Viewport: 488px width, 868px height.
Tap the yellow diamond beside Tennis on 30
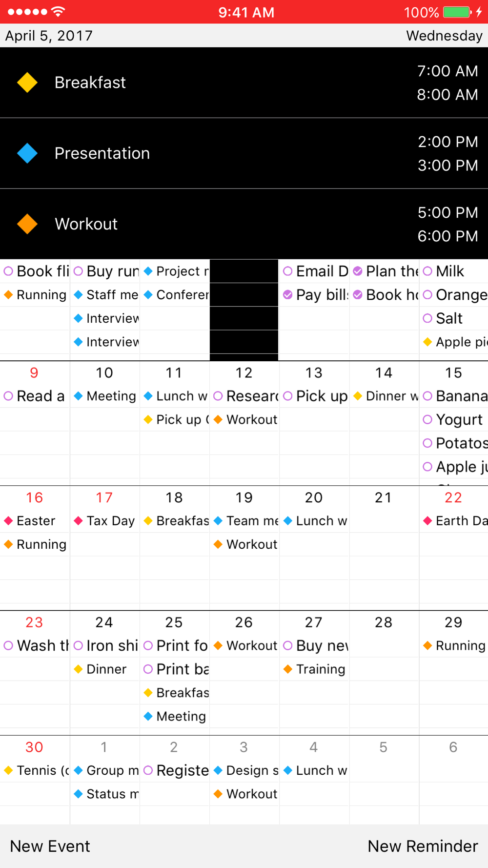point(8,770)
